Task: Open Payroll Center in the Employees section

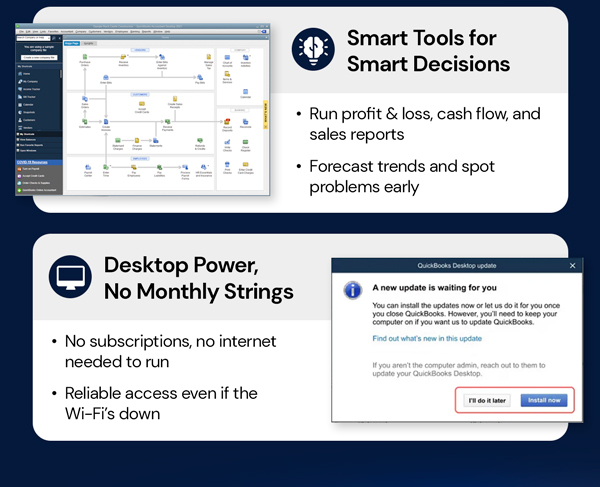Action: [x=88, y=170]
